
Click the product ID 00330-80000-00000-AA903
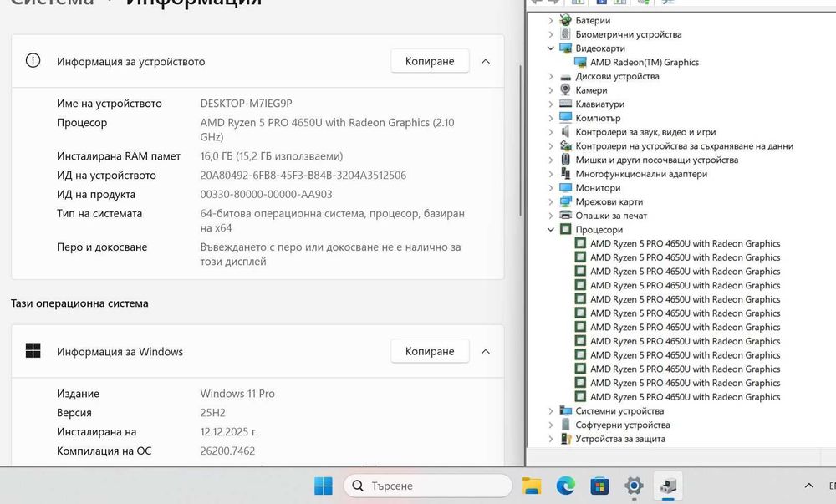266,195
